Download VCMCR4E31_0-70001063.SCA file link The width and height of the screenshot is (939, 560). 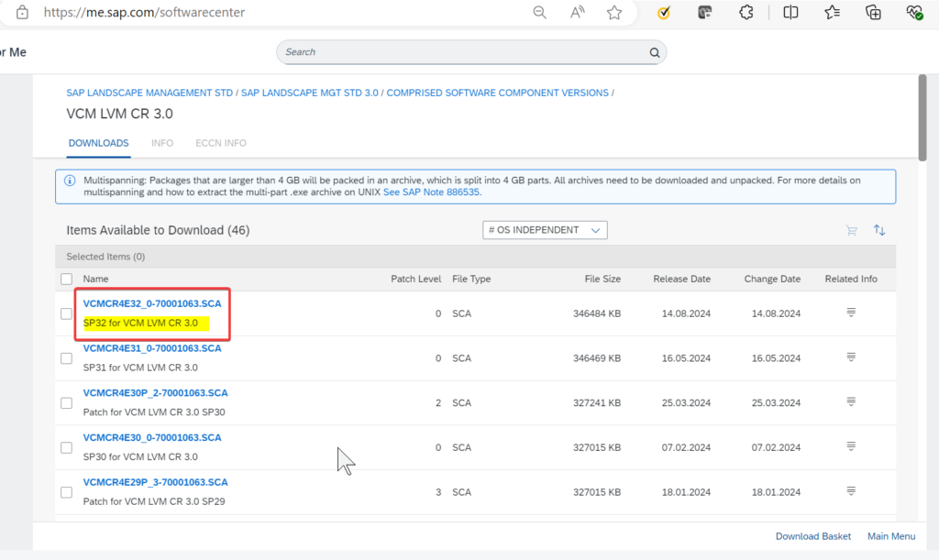[x=152, y=348]
